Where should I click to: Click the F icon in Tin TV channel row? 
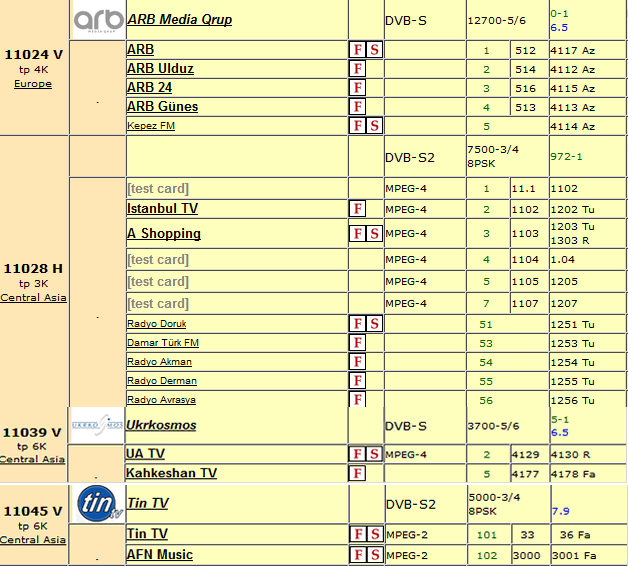(x=358, y=534)
